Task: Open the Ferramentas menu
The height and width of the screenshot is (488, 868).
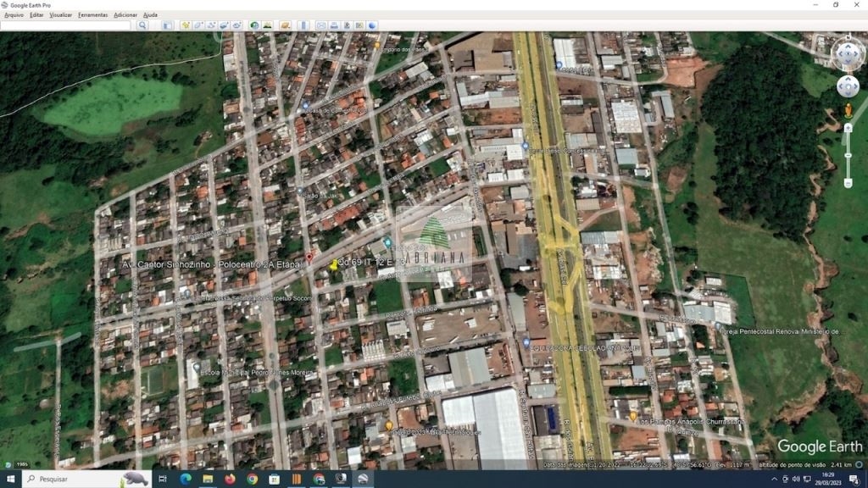Action: pyautogui.click(x=92, y=14)
